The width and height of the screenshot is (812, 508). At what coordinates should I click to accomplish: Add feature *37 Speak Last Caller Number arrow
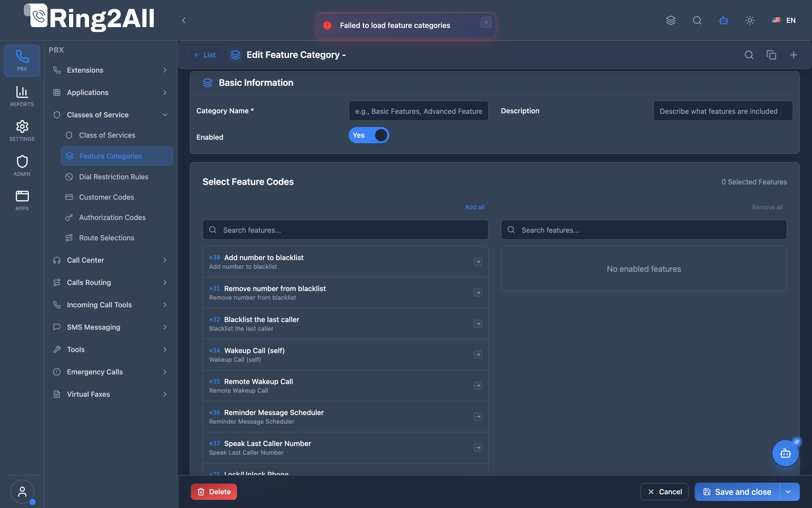tap(478, 448)
